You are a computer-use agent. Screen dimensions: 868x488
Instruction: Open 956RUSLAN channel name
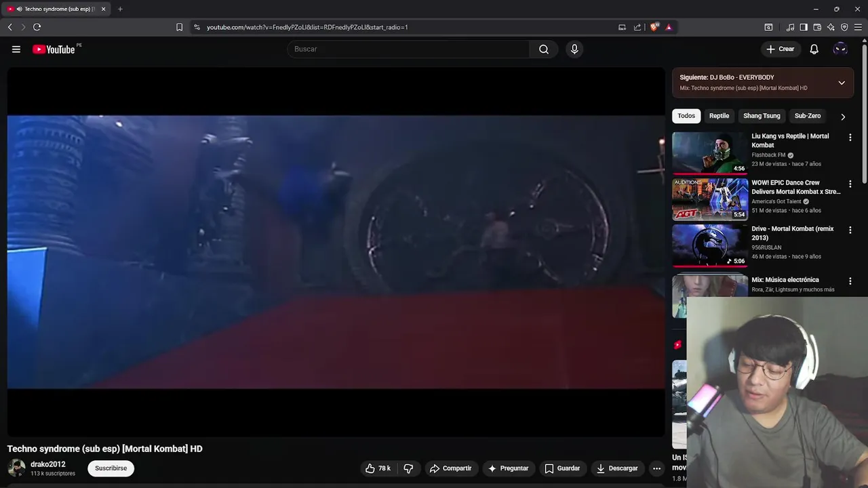(x=766, y=247)
